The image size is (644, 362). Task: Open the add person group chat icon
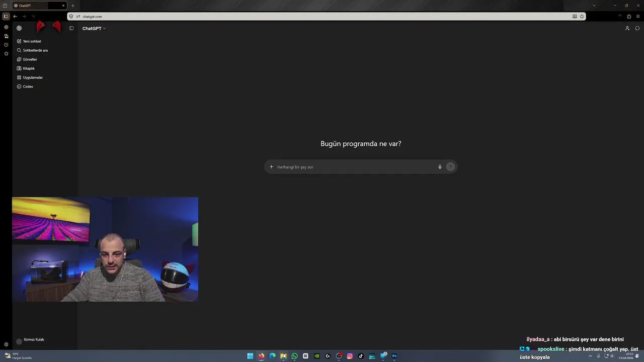[627, 28]
